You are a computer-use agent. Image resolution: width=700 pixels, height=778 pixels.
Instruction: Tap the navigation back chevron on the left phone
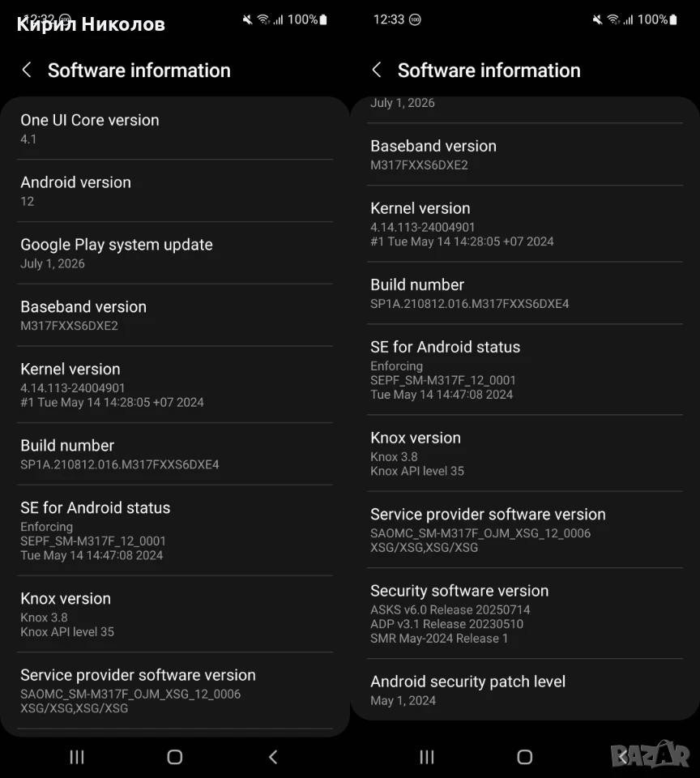273,757
